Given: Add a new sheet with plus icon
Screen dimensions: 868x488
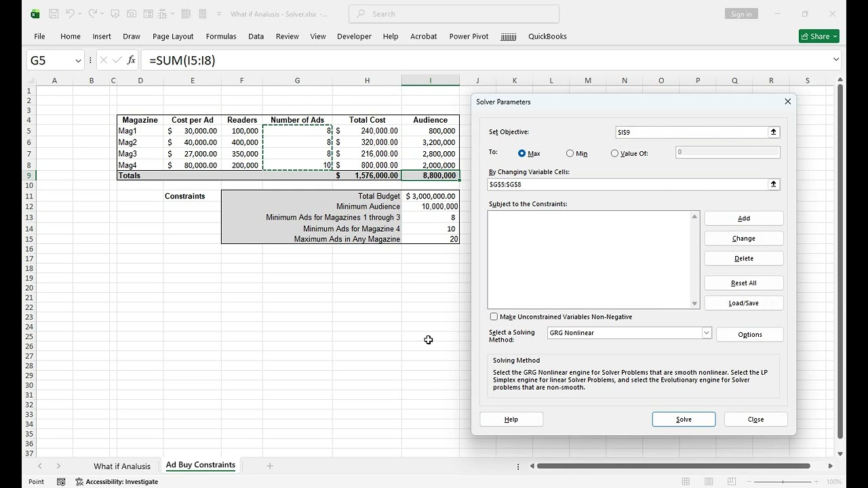Looking at the screenshot, I should click(x=269, y=466).
